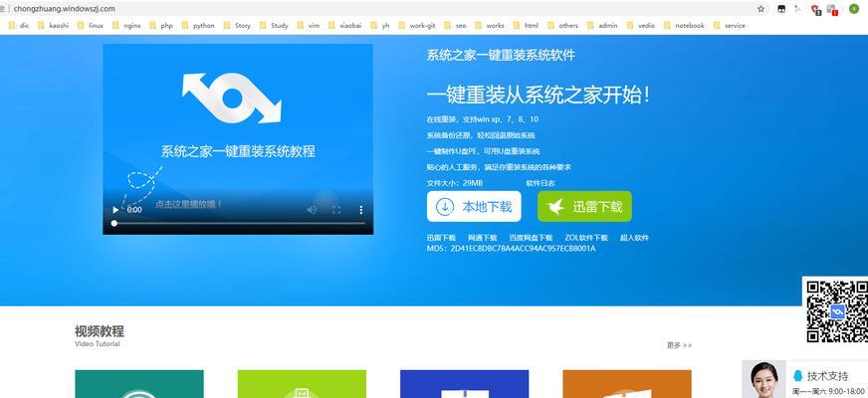Click the 0:00 video time label

pos(134,210)
